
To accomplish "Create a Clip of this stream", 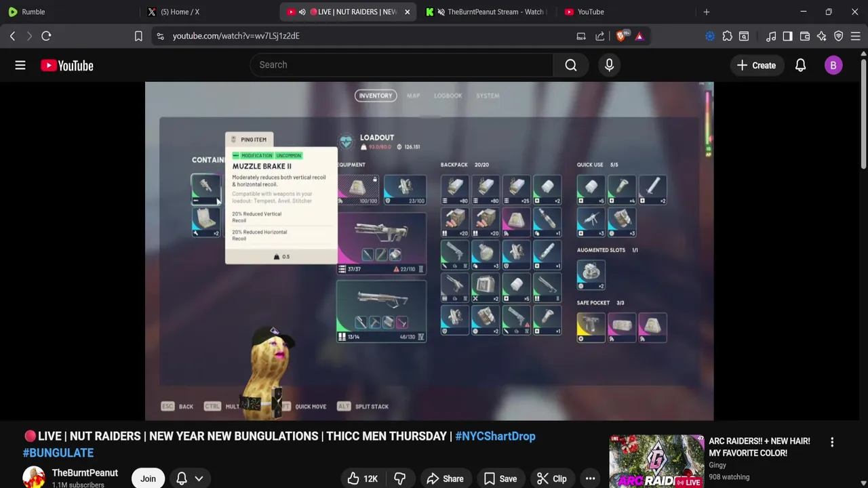I will 551,479.
